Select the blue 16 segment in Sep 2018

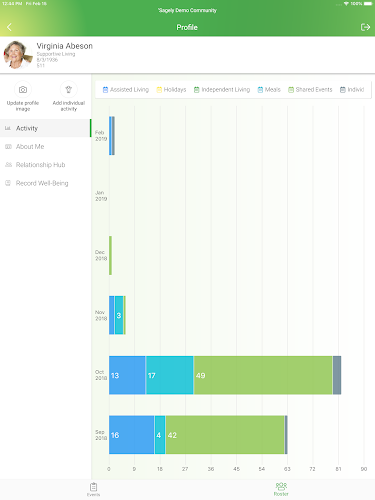pos(132,435)
